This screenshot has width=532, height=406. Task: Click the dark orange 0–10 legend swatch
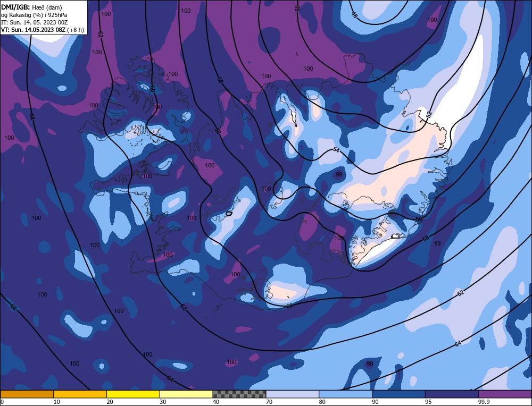(27, 394)
